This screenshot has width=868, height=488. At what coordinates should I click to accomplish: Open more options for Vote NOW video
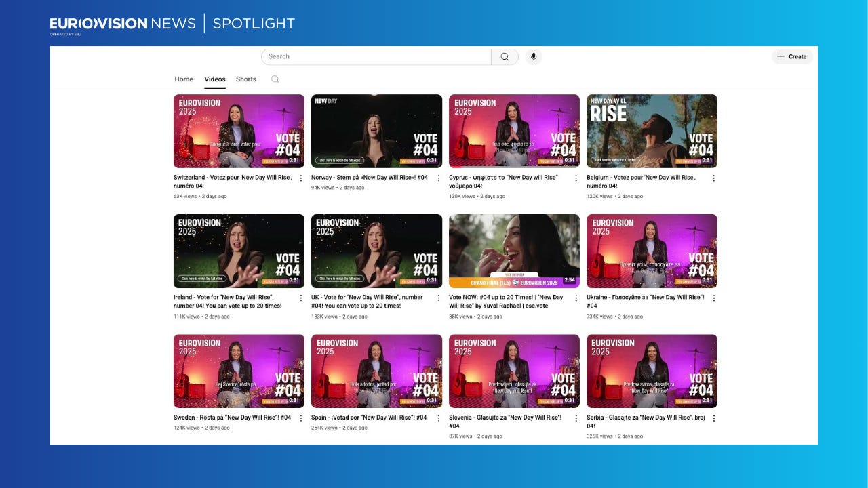pyautogui.click(x=576, y=298)
